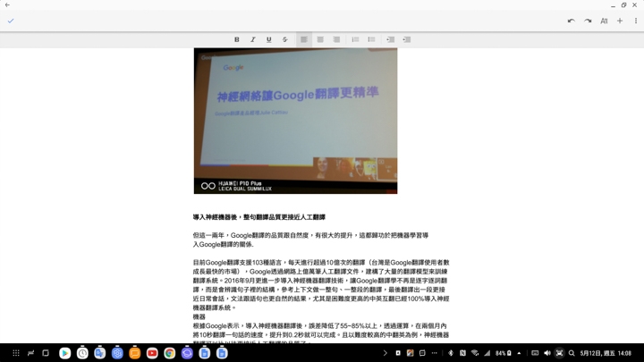Click the Bluetooth status icon
The width and height of the screenshot is (644, 362).
[x=451, y=353]
